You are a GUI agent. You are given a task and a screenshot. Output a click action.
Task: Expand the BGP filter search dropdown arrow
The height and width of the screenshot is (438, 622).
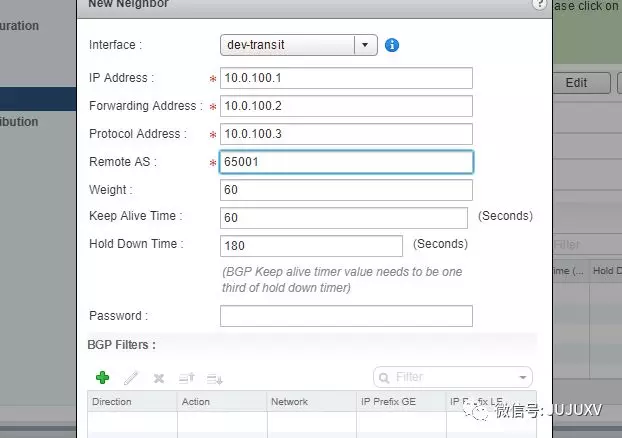[523, 377]
